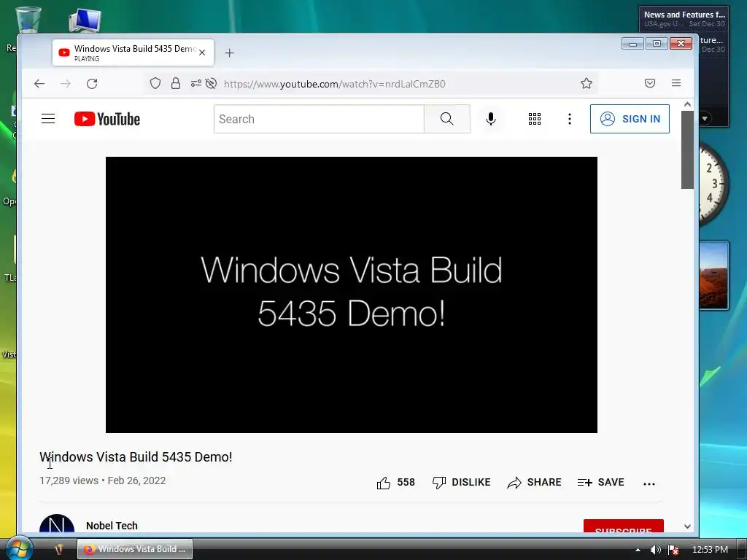Click the quick launch icon beside Start

58,549
